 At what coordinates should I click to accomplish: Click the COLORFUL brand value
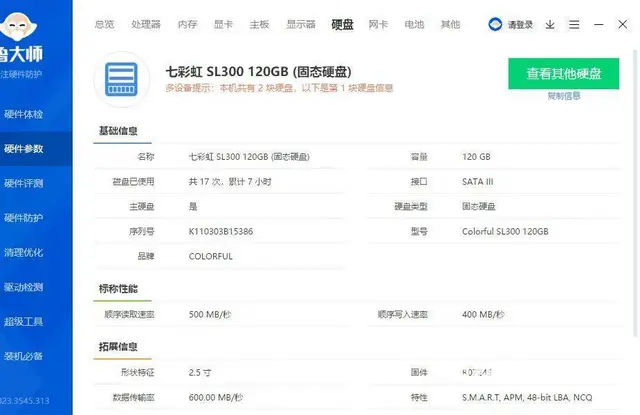[x=211, y=256]
